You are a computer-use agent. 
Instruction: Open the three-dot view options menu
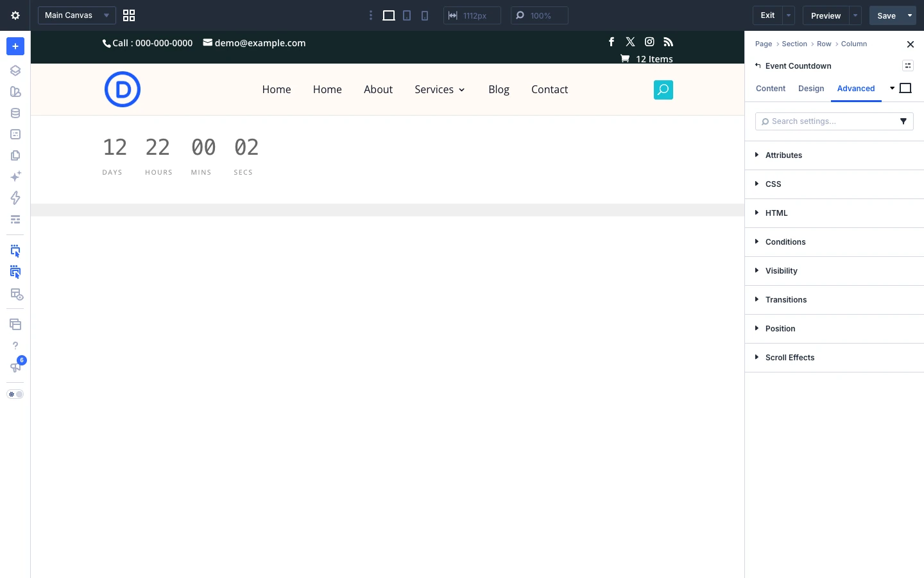[370, 15]
